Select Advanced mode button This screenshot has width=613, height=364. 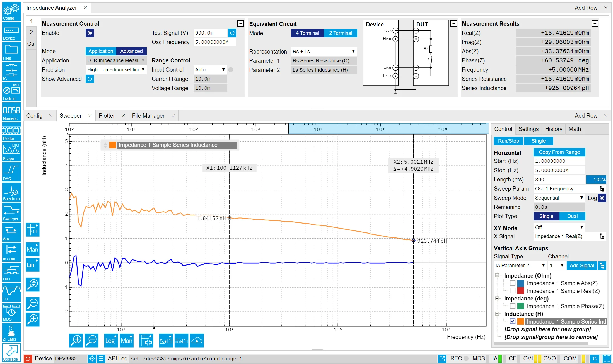(x=131, y=51)
